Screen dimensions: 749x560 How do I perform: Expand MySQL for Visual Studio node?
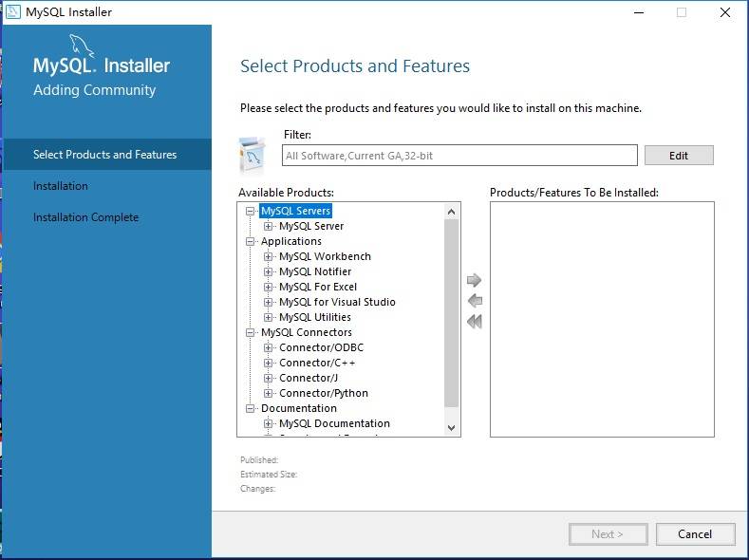pyautogui.click(x=268, y=302)
